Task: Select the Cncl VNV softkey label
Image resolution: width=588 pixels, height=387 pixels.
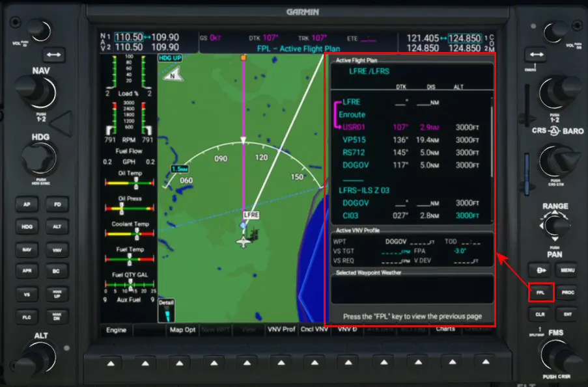Action: point(315,329)
